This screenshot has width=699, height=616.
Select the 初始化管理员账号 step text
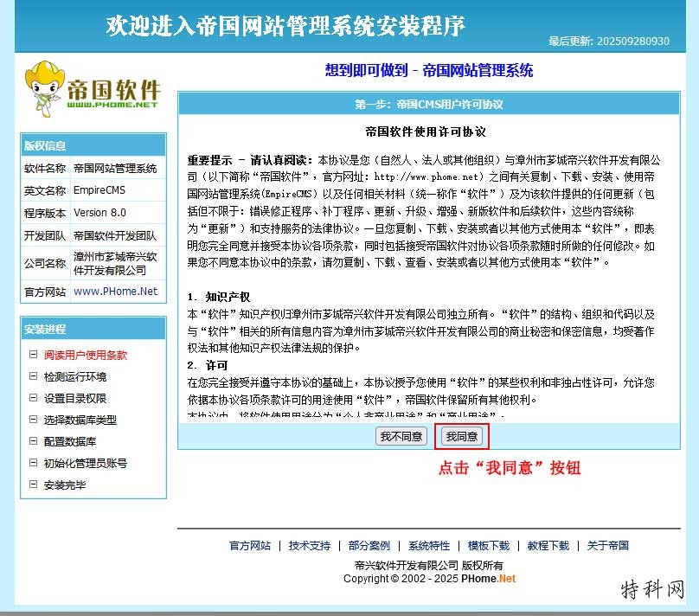click(86, 464)
